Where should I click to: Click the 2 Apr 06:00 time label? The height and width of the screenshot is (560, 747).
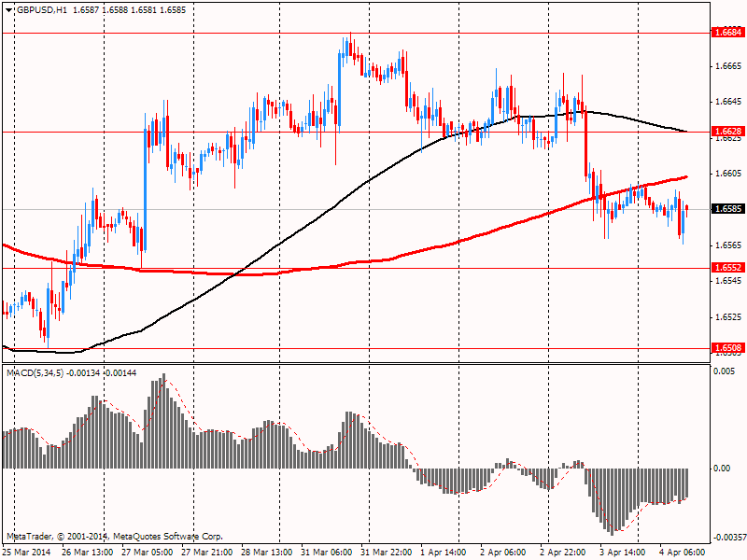503,553
